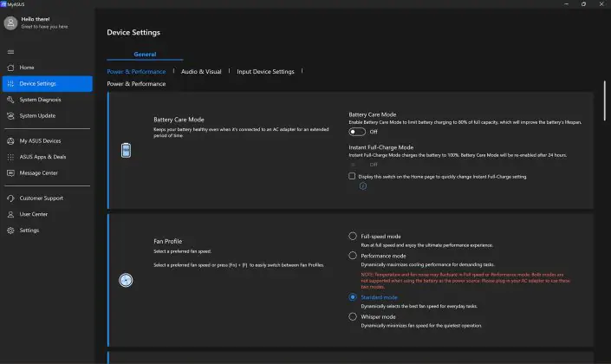The image size is (611, 364).
Task: Check the display switch on Home page box
Action: coord(352,176)
